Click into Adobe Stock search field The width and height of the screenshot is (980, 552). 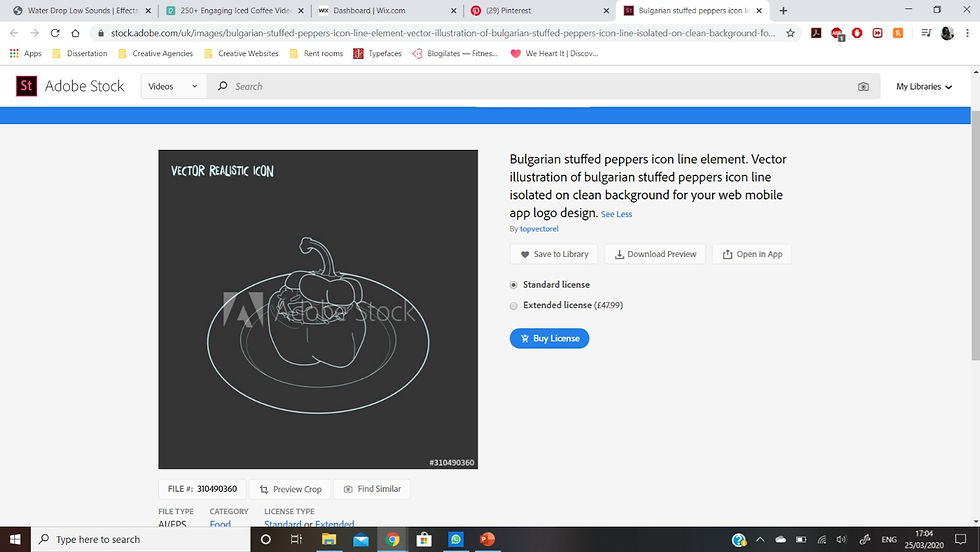coord(542,86)
